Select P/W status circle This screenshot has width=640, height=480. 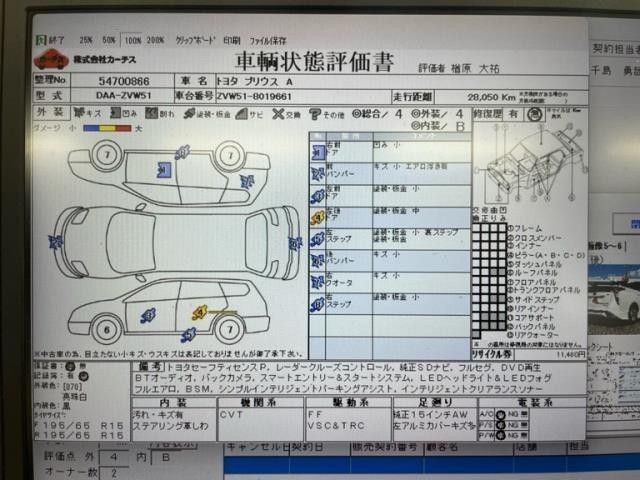500,436
